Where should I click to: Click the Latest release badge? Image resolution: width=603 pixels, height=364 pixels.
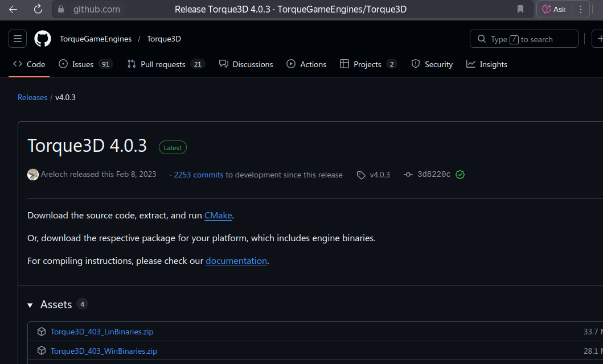173,147
